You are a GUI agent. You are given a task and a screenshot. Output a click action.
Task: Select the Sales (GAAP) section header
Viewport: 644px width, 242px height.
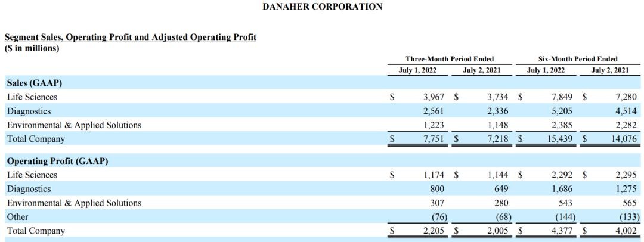pos(35,83)
